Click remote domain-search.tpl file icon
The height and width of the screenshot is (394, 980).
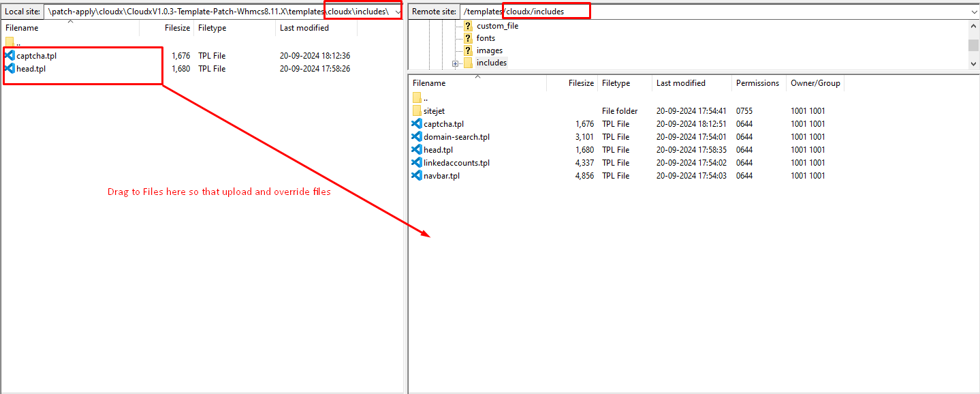[417, 136]
